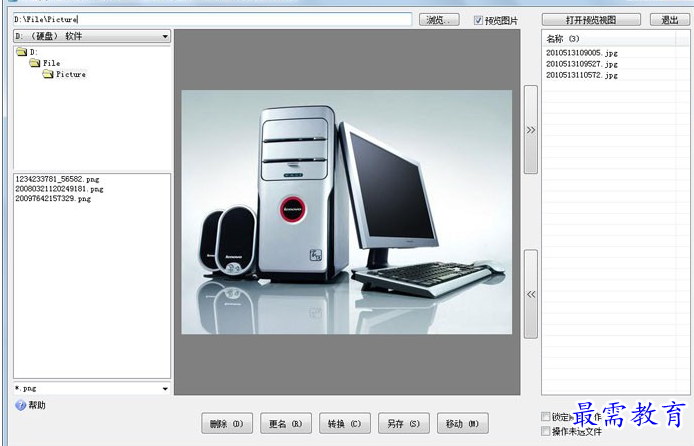
Task: Expand the *.png file type filter dropdown
Action: pyautogui.click(x=165, y=388)
